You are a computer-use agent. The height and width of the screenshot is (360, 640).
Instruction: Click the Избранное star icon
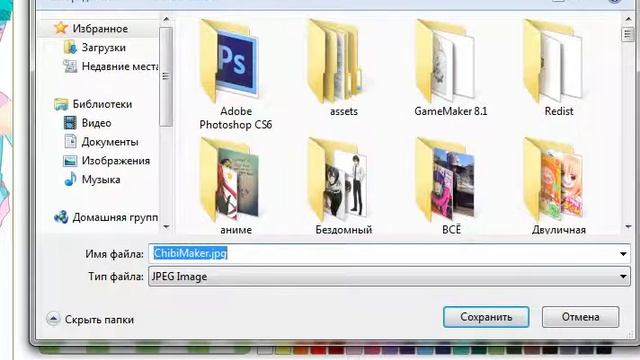coord(61,28)
